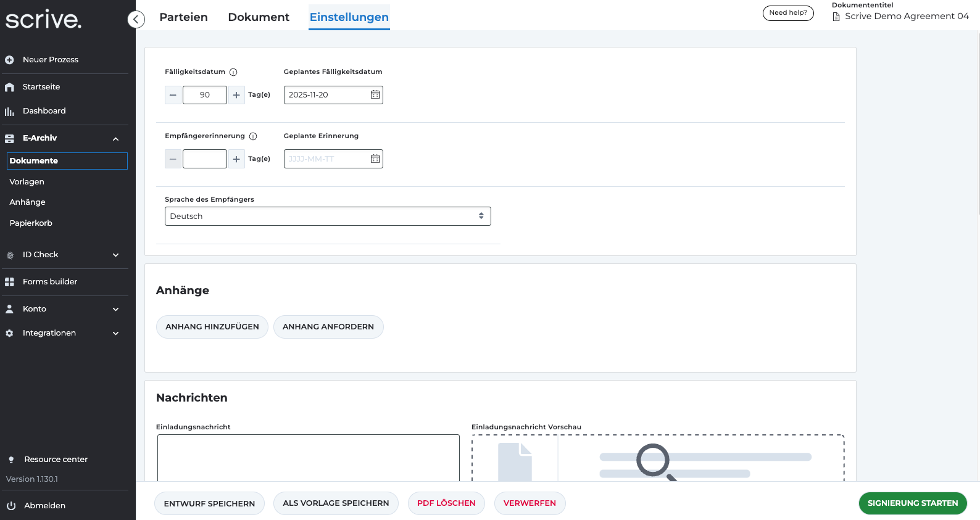Switch to the Parteien tab

183,17
